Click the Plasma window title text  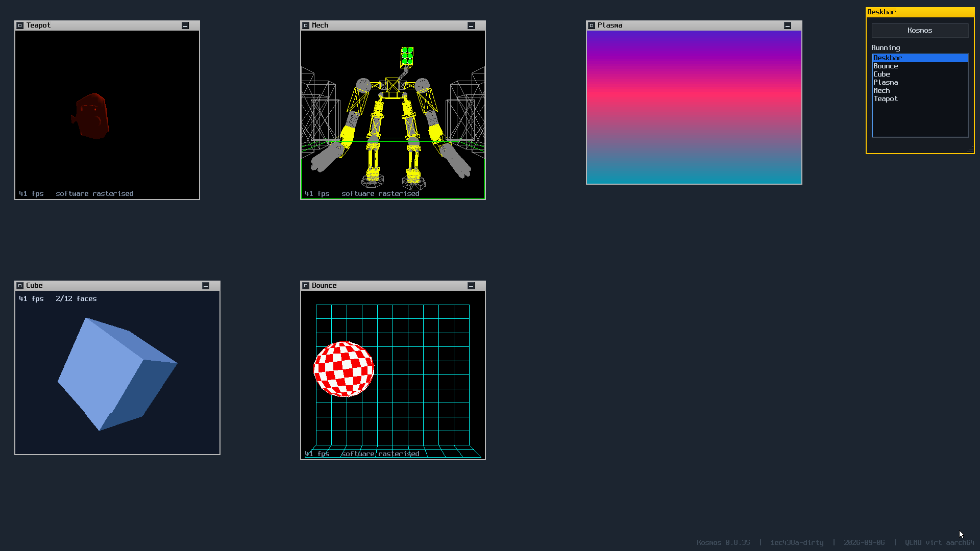pos(610,26)
